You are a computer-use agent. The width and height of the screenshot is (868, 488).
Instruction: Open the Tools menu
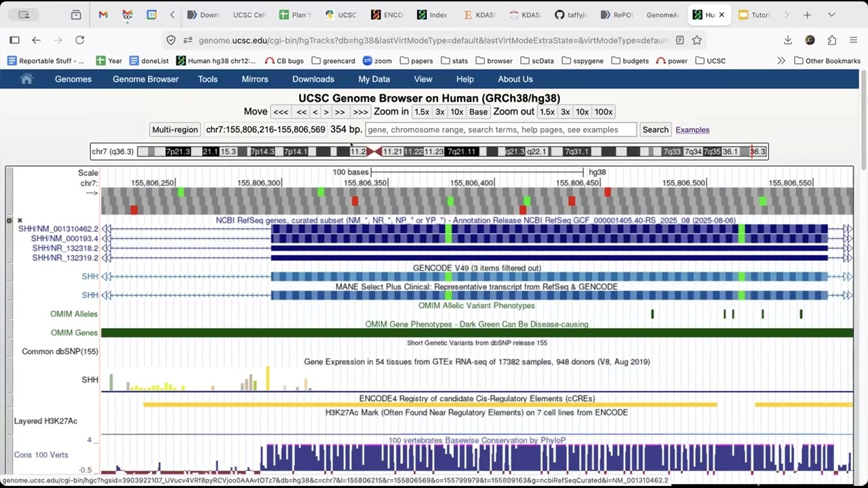[208, 79]
